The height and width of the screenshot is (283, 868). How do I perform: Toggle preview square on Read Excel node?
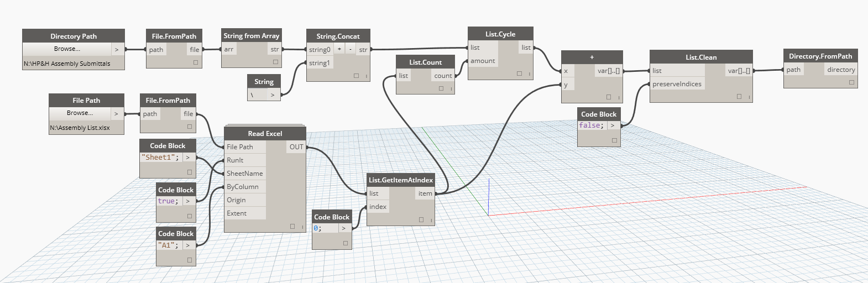pyautogui.click(x=292, y=227)
